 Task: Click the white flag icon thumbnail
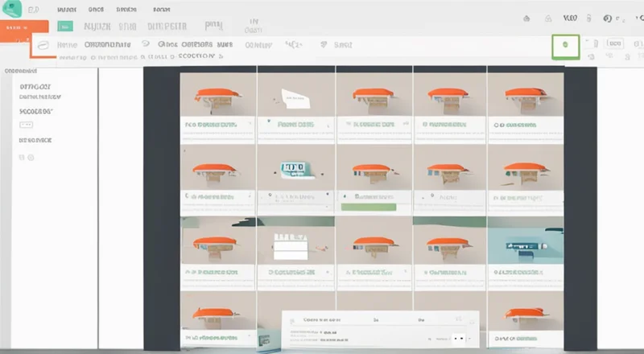[295, 97]
